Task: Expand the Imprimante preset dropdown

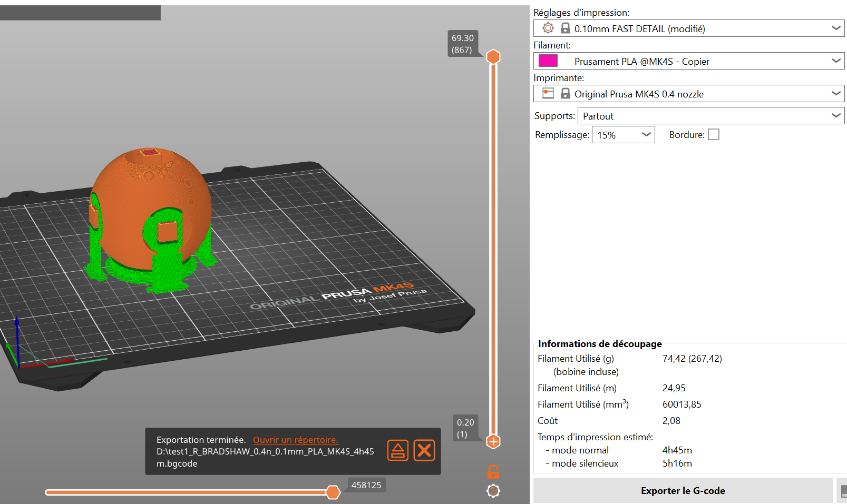Action: point(835,94)
